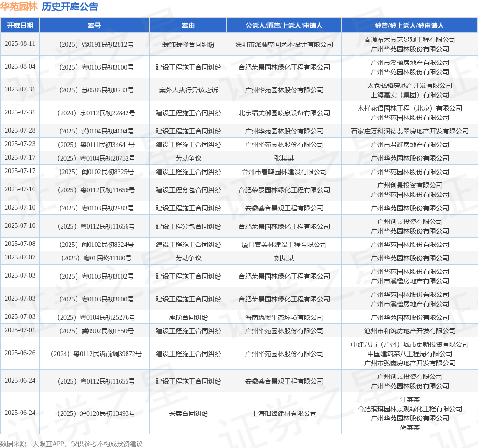Click 合肥琪琪园林景观绿化工程有限公司
The height and width of the screenshot is (448, 478).
(410, 409)
